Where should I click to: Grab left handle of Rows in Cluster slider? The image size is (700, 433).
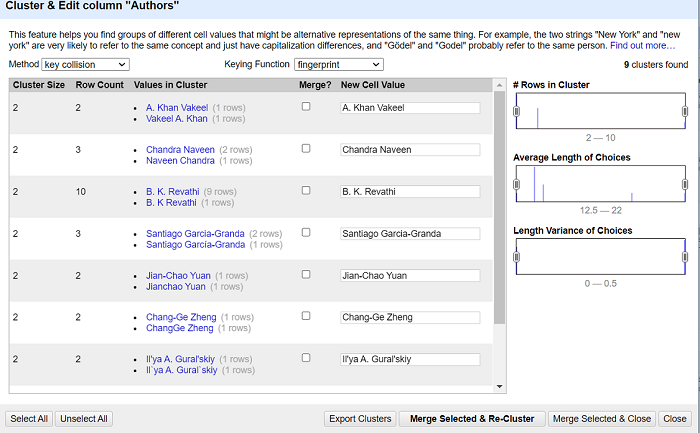[x=517, y=112]
